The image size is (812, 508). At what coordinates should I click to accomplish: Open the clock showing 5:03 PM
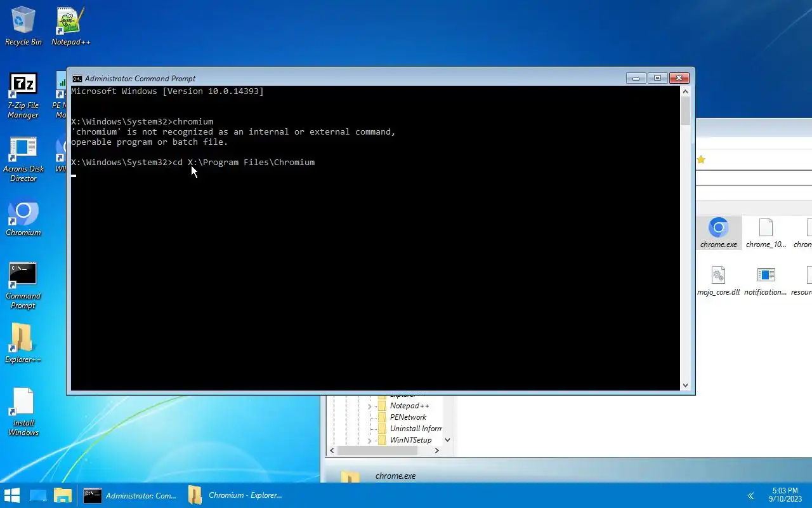tap(785, 495)
